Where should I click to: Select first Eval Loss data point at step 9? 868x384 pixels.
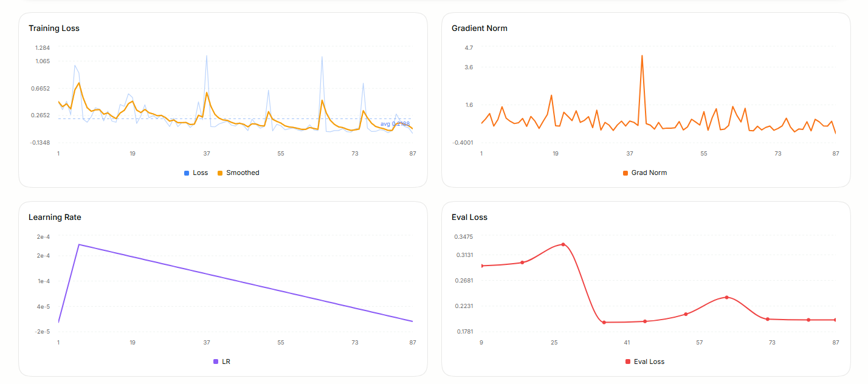tap(482, 266)
